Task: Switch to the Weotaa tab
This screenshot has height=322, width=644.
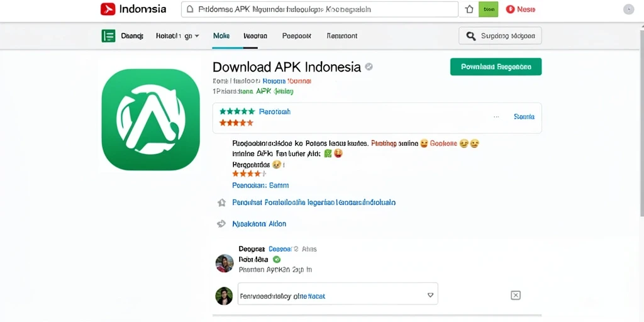Action: point(255,36)
